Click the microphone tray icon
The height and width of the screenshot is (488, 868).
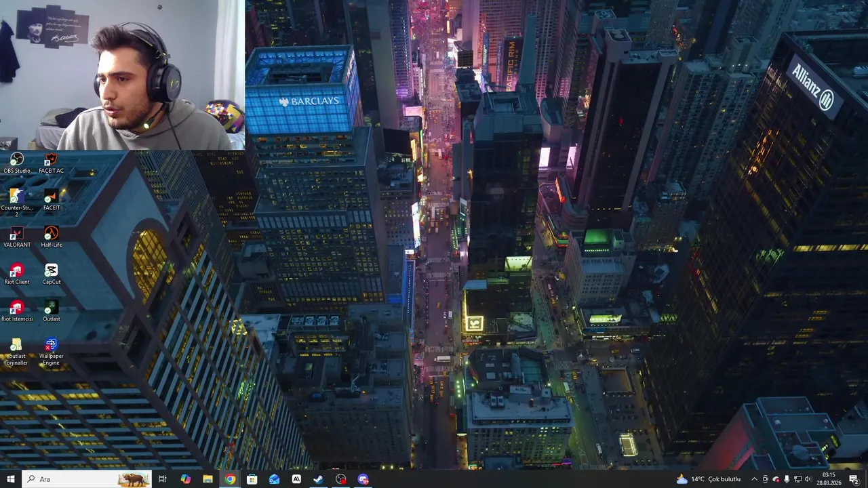[x=787, y=479]
